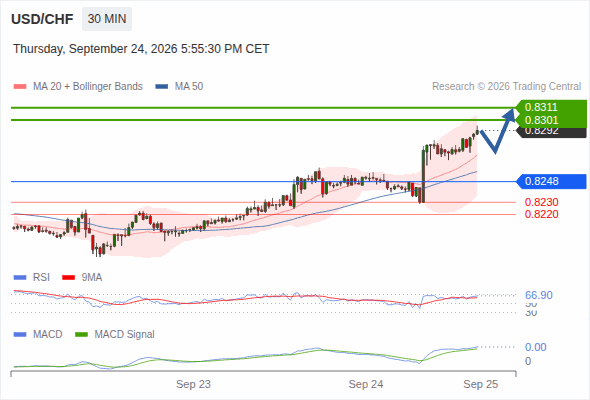Click the blue 0.8248 pivot tag
Viewport: 590px width, 400px height.
551,181
